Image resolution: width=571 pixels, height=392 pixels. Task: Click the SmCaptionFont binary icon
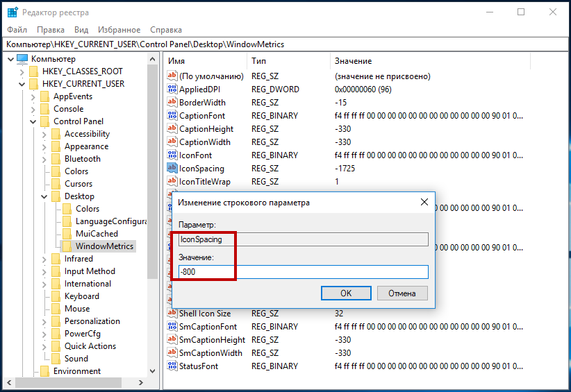172,326
